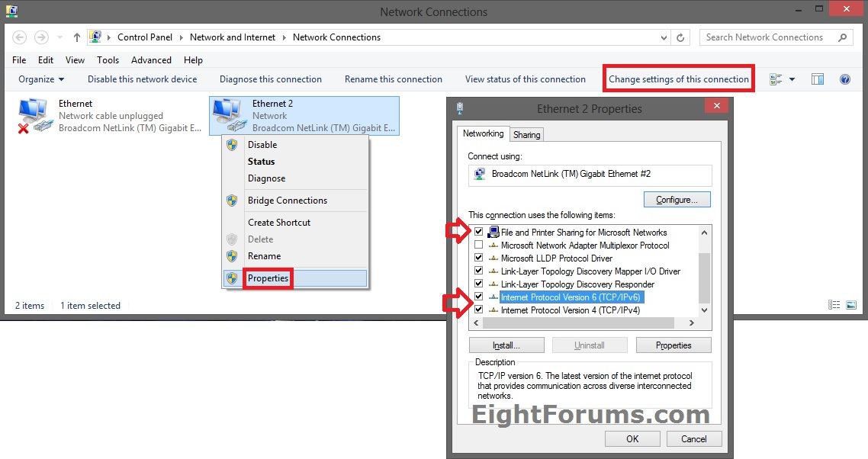Image resolution: width=868 pixels, height=459 pixels.
Task: Uncheck File and Printer Sharing checkbox
Action: tap(478, 232)
